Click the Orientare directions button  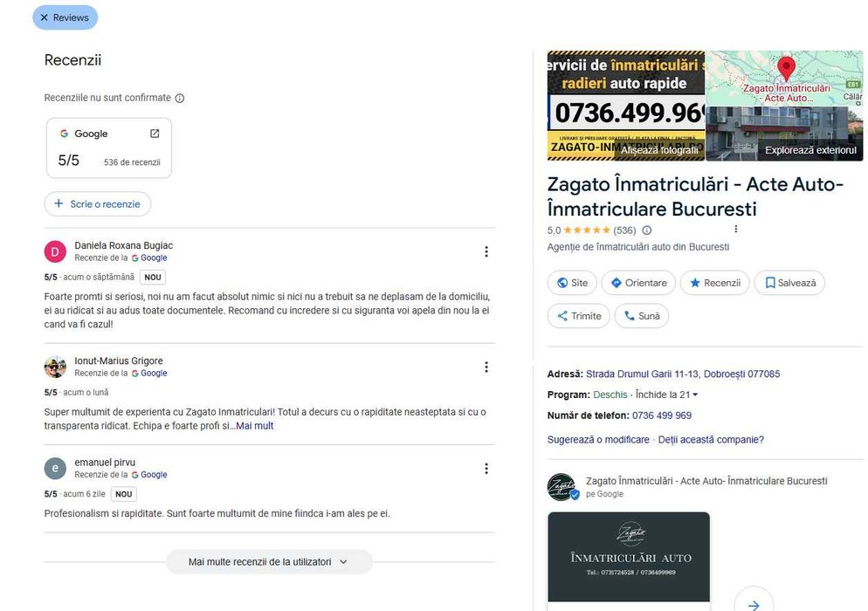click(x=638, y=283)
